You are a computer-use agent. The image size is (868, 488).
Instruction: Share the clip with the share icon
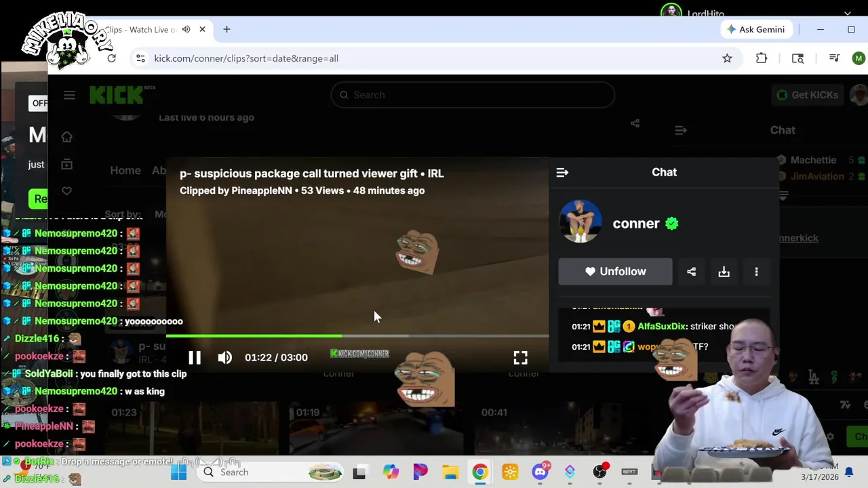[691, 271]
